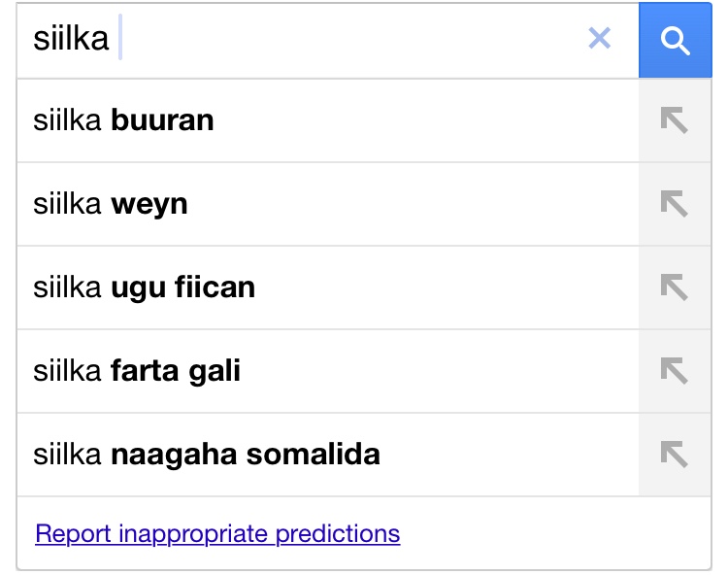Select the 'siilka weyn' suggestion
Viewport: 728px width, 575px height.
click(328, 204)
